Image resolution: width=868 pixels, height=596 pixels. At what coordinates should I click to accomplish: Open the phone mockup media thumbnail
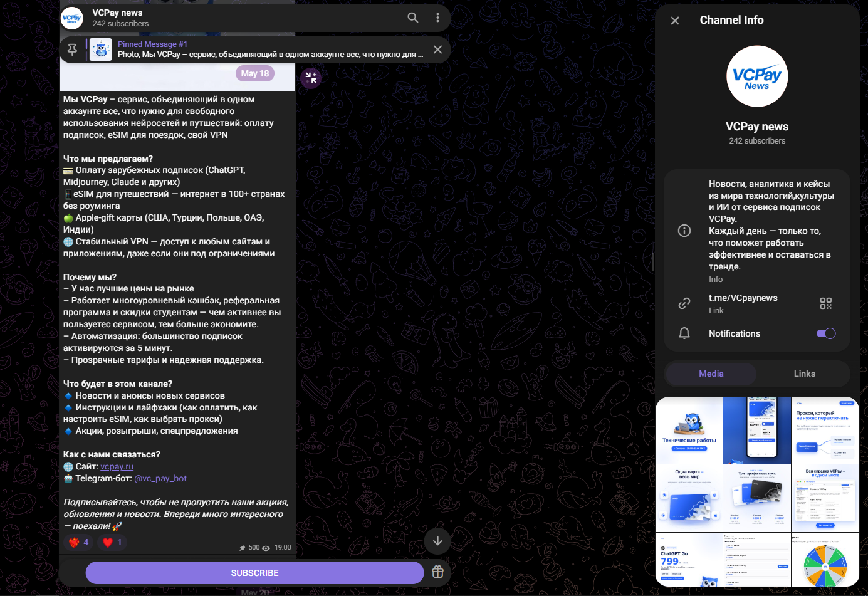(x=757, y=431)
